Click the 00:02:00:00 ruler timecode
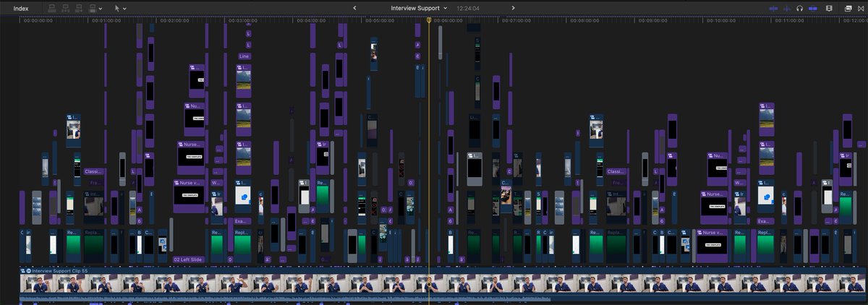This screenshot has width=868, height=305. (174, 21)
